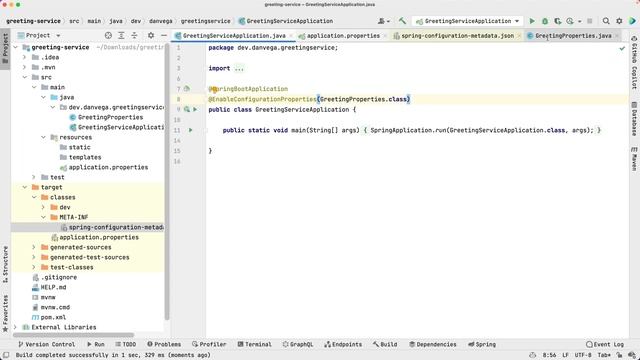The image size is (640, 360).
Task: Open the Project view selector dropdown
Action: click(39, 36)
